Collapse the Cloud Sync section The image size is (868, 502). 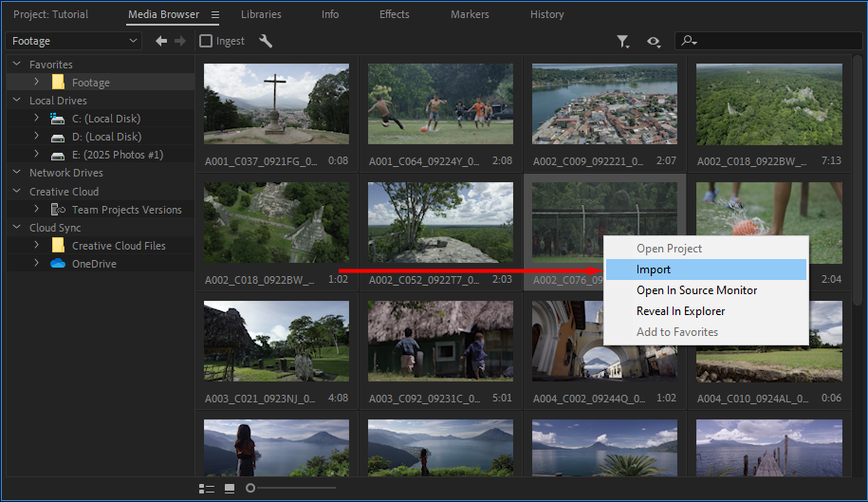(x=17, y=227)
